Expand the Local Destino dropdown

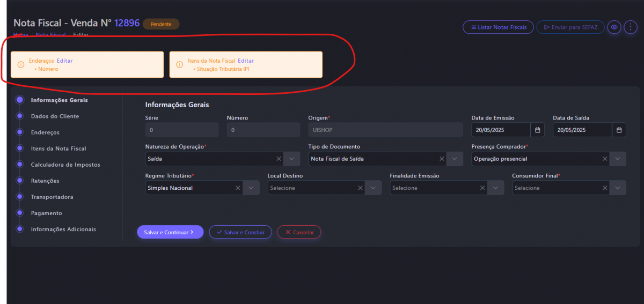pyautogui.click(x=374, y=188)
